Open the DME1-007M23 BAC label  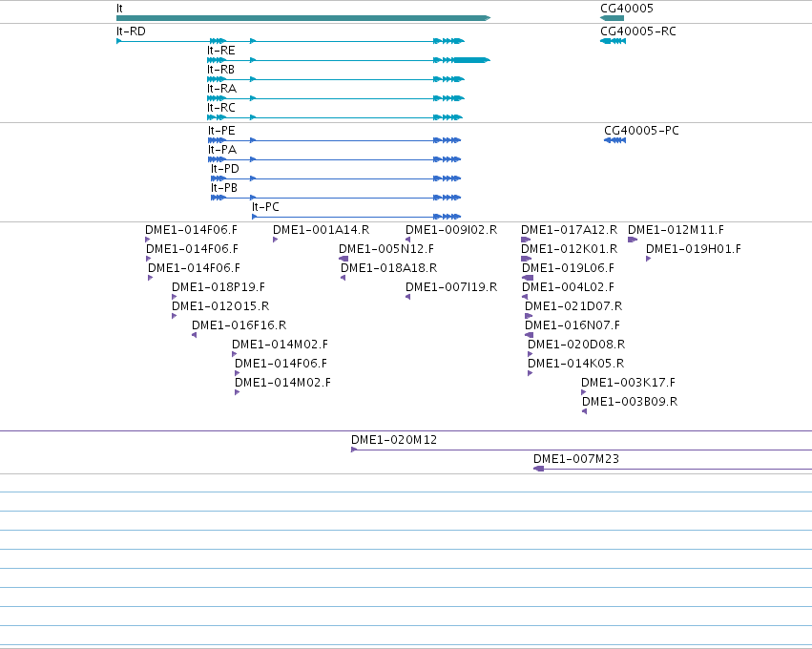576,459
